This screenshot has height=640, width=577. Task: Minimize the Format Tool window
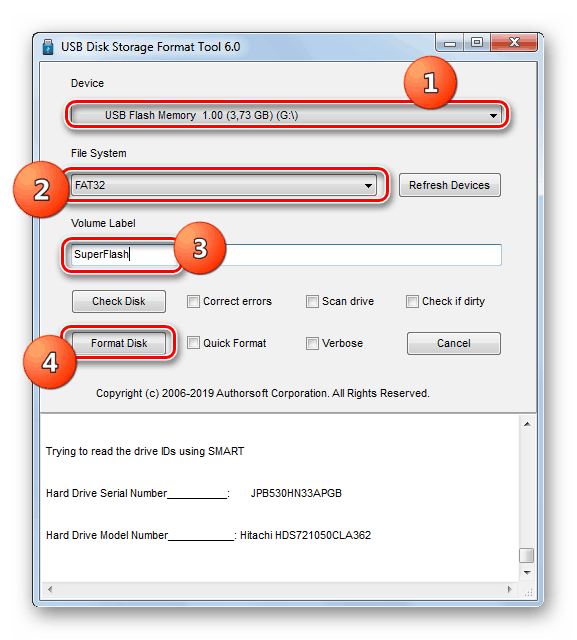[x=450, y=43]
